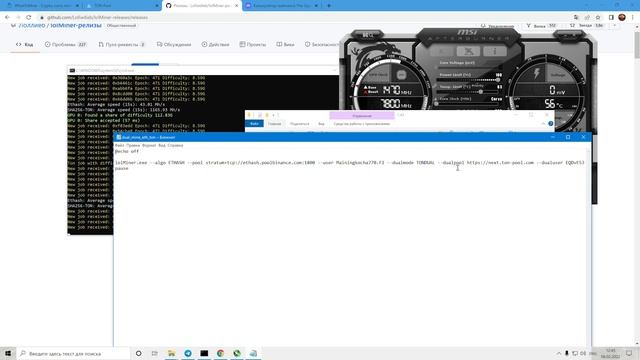Reload the GitHub page in Chrome
The width and height of the screenshot is (640, 360).
coord(29,17)
